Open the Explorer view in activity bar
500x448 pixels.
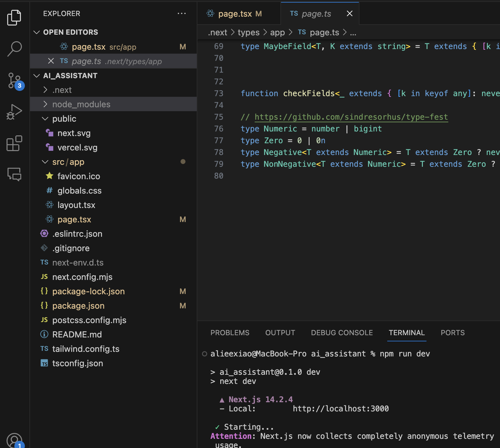point(14,18)
